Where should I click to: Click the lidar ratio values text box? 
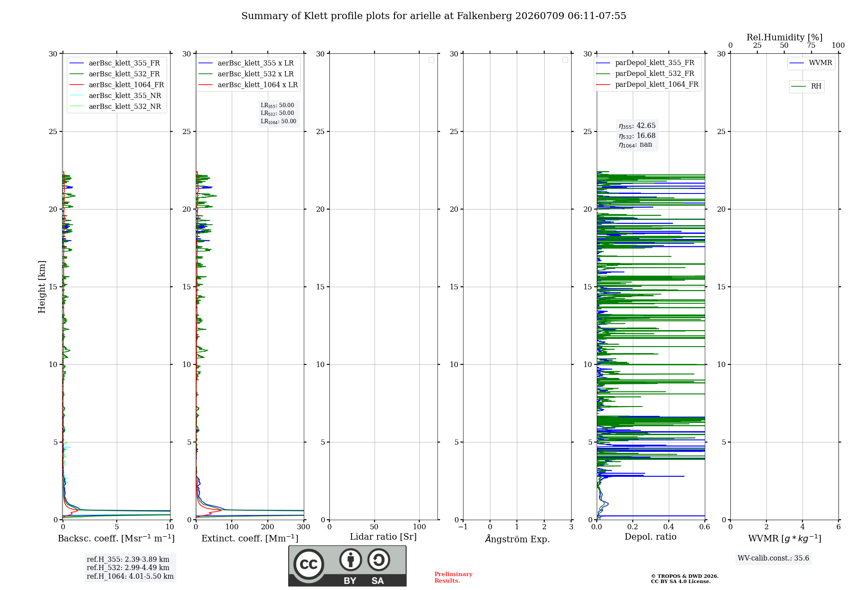point(279,113)
